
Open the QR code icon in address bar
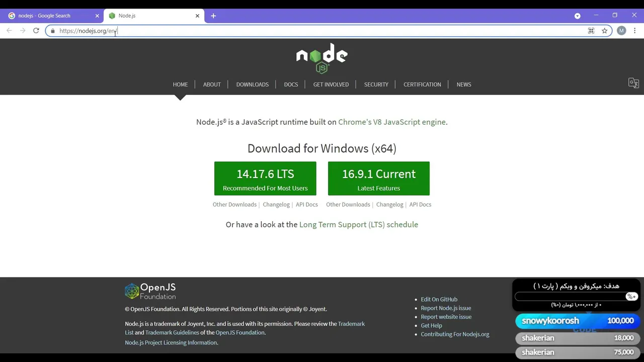pyautogui.click(x=591, y=31)
